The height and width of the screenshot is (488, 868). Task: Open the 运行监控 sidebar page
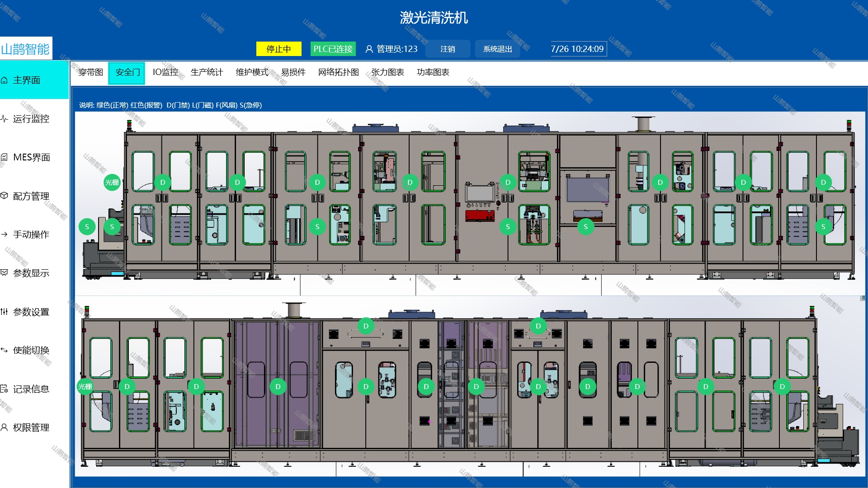click(31, 119)
